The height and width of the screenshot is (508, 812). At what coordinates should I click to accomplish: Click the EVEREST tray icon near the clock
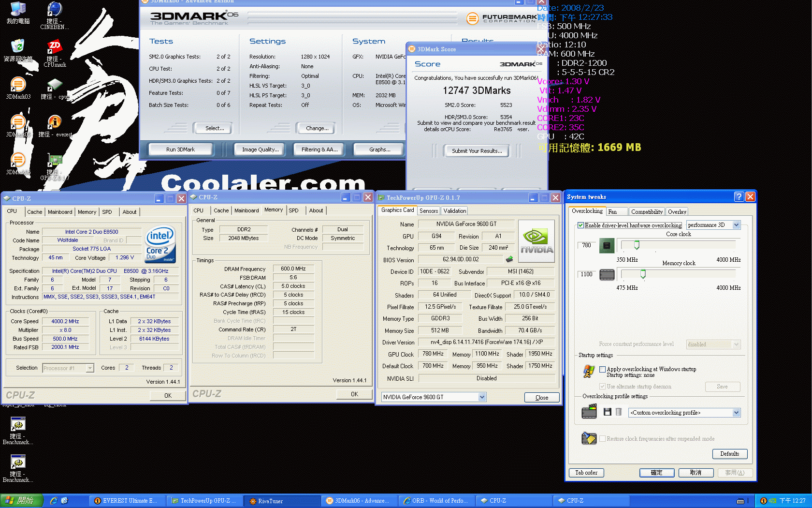coord(763,501)
